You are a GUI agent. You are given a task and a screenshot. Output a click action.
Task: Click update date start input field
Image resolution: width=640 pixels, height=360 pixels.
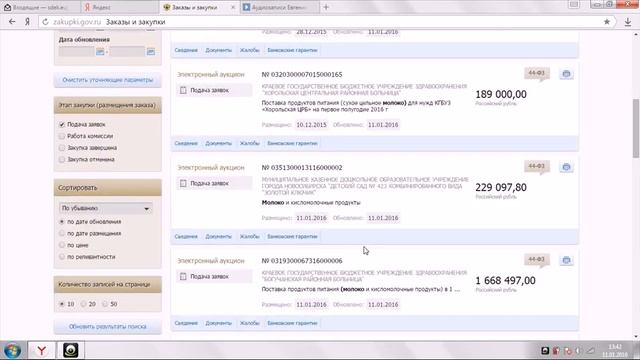click(77, 52)
